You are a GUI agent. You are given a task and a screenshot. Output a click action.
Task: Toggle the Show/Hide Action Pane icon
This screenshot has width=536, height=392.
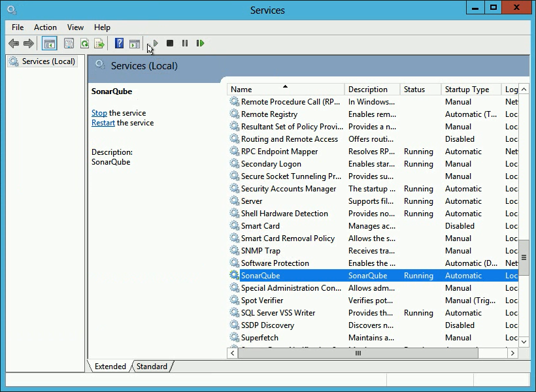click(135, 43)
